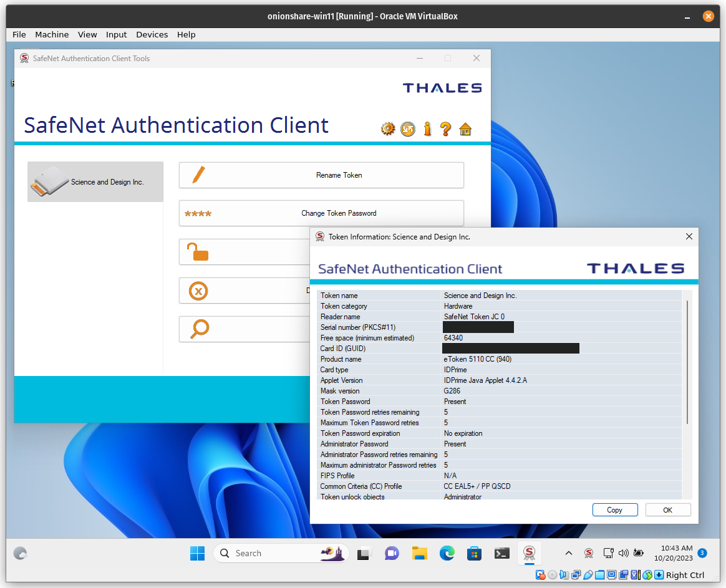726x588 pixels.
Task: Open the Widgets icon at taskbar's left
Action: click(x=20, y=553)
